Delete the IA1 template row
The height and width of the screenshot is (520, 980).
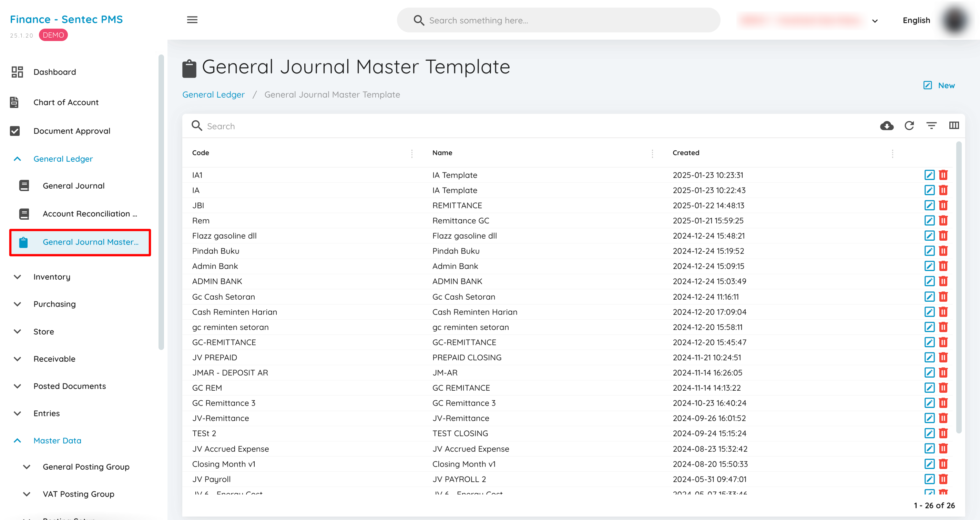(943, 175)
